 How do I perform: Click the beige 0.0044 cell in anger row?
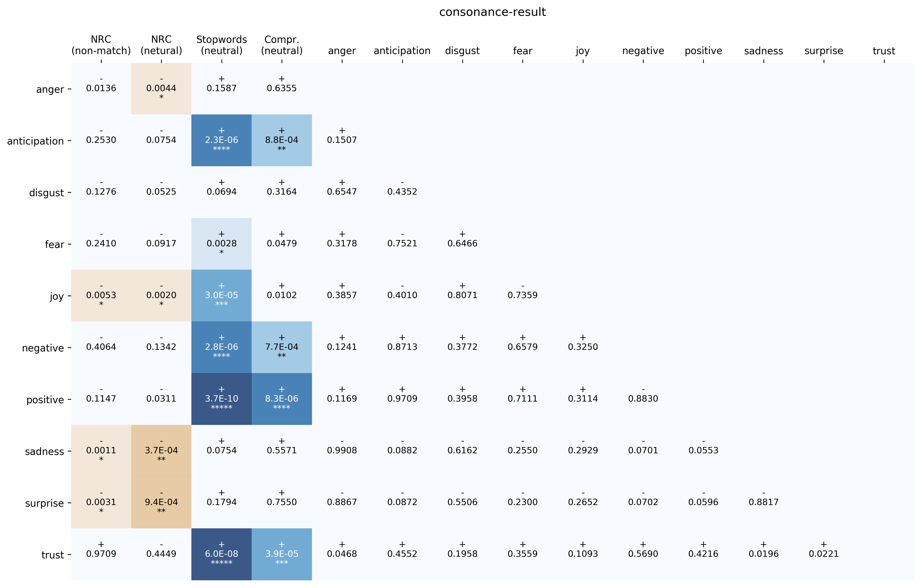coord(161,88)
